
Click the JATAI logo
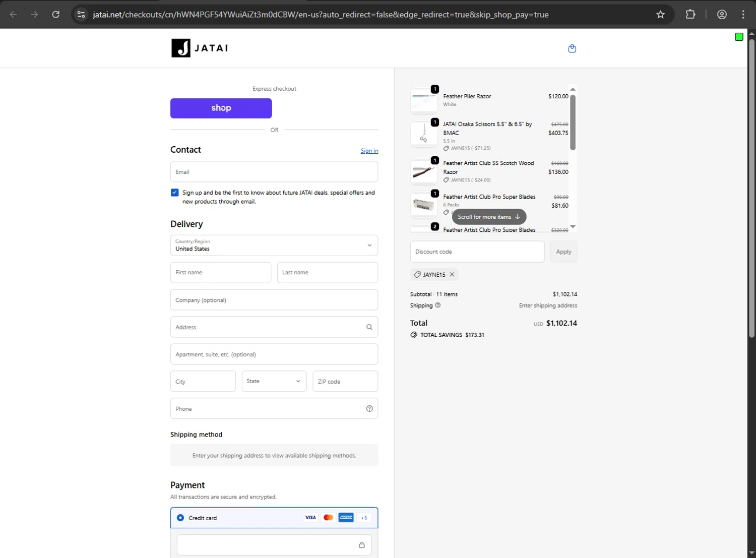(200, 48)
